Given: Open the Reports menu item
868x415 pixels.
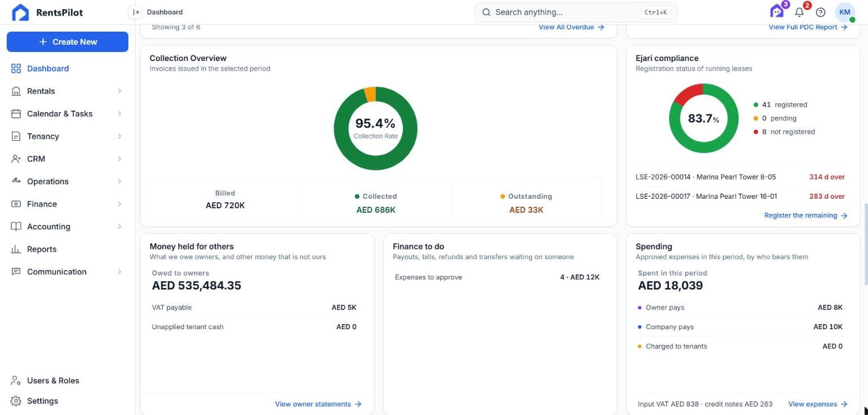Looking at the screenshot, I should click(67, 249).
